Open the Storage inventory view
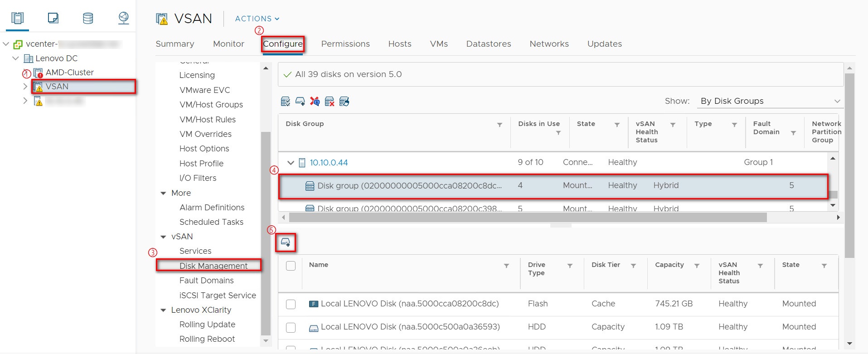This screenshot has width=868, height=354. pos(88,18)
